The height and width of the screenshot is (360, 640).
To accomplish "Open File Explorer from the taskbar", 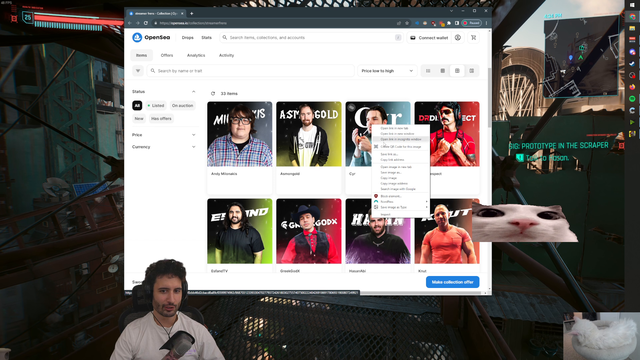I will point(632,28).
